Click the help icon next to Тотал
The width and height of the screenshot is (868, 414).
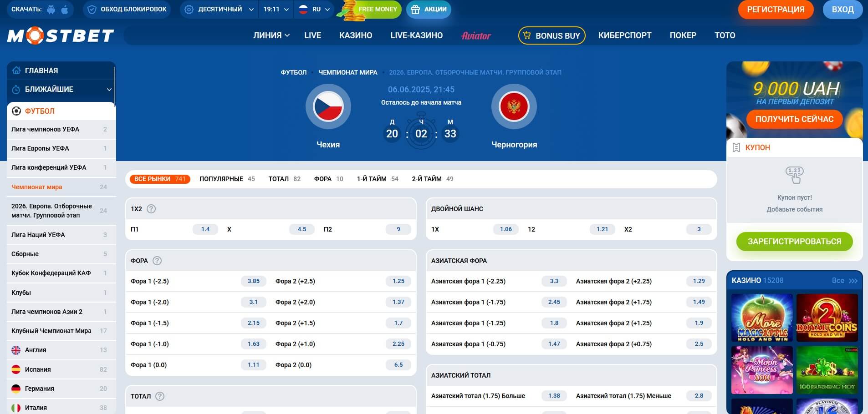[x=160, y=396]
